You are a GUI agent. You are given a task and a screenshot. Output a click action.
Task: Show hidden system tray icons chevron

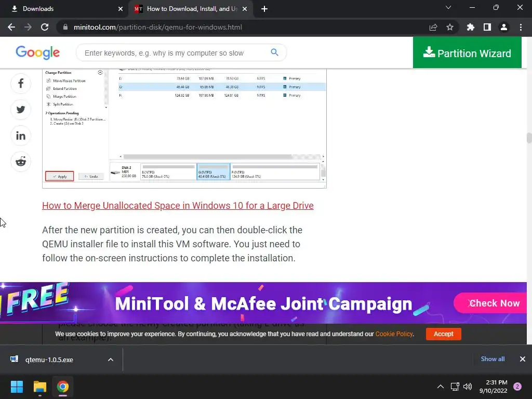point(441,387)
